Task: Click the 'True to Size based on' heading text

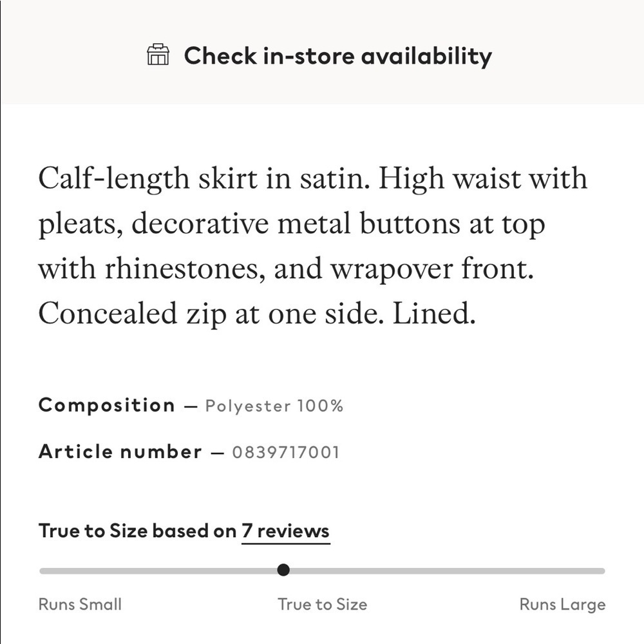Action: [138, 531]
